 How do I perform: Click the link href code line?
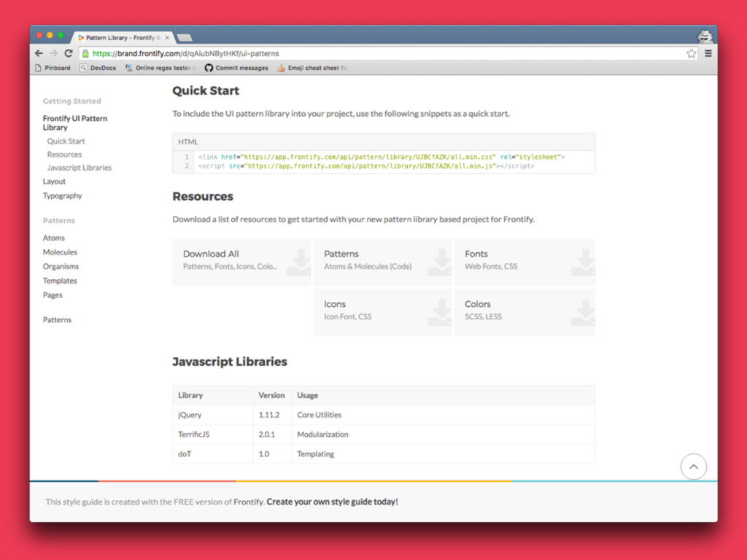pyautogui.click(x=382, y=157)
